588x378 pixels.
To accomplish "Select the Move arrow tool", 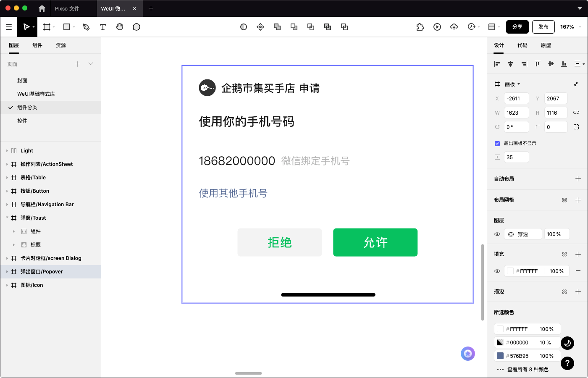I will (x=26, y=27).
